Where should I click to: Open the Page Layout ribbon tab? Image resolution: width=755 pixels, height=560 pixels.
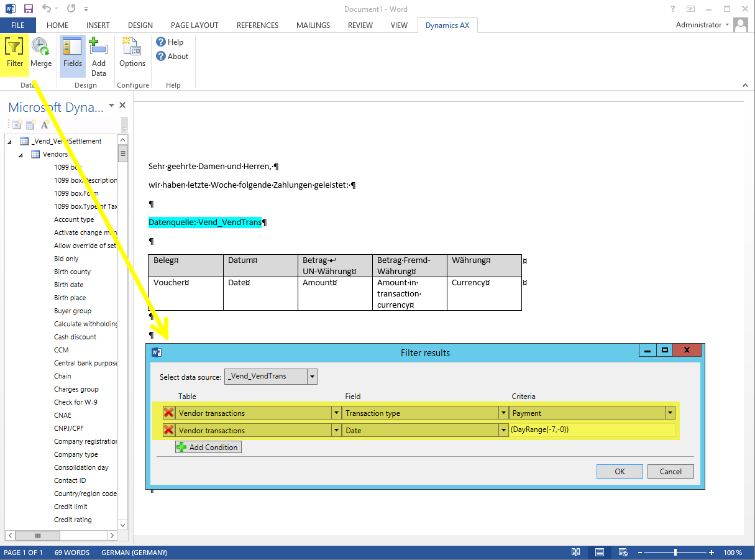pos(194,25)
